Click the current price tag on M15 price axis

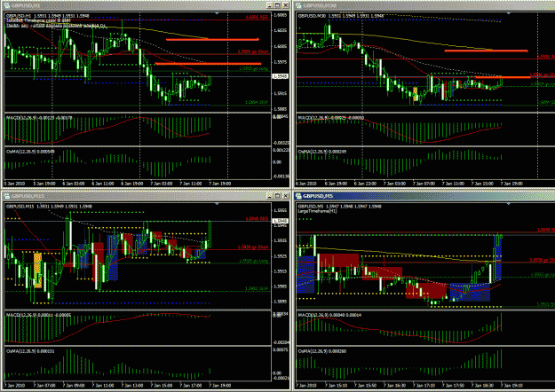[280, 221]
